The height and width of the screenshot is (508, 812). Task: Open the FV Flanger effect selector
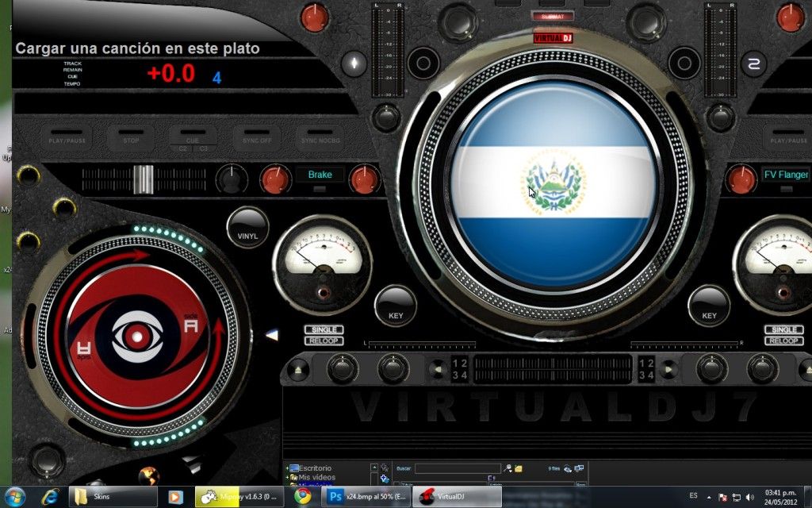[x=786, y=175]
